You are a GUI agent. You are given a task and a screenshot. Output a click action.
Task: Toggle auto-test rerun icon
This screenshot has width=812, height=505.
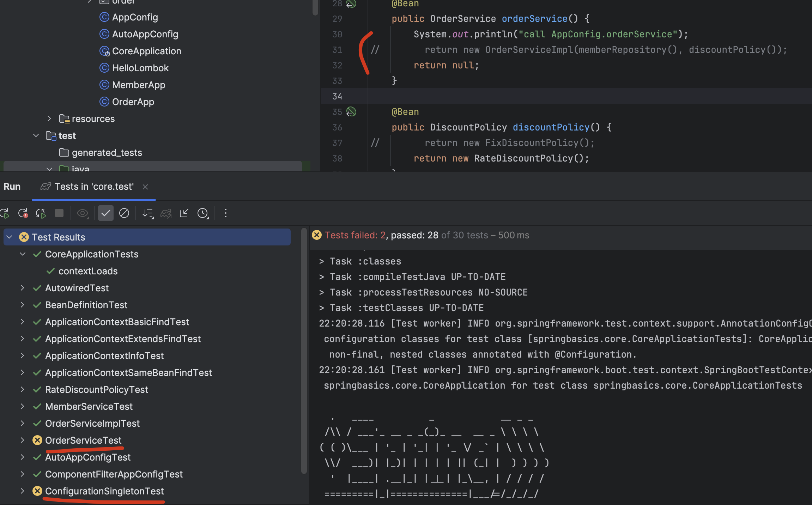pyautogui.click(x=41, y=213)
